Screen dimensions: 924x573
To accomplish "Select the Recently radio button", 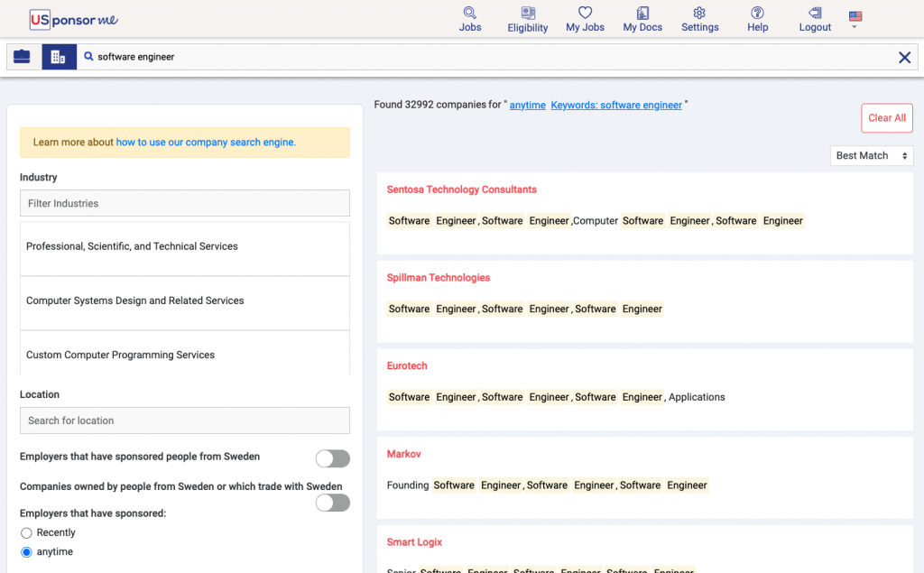I will [26, 533].
